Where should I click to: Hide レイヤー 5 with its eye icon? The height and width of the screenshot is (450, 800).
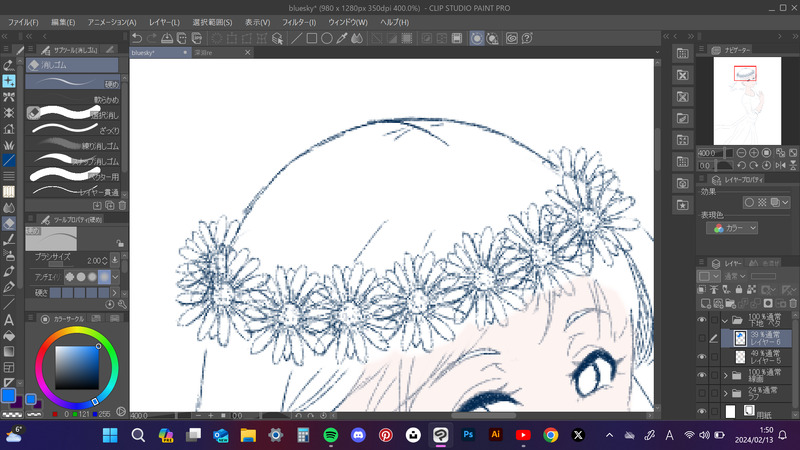(702, 357)
